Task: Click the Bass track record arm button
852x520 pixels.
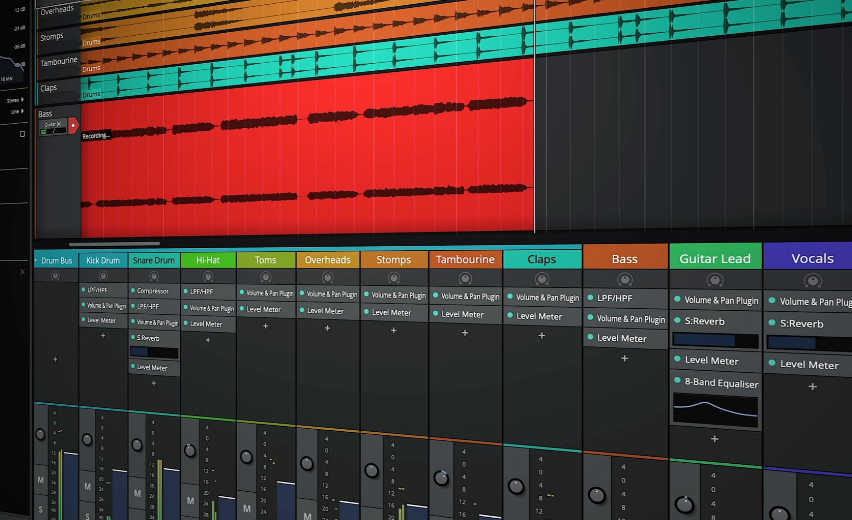Action: 73,125
